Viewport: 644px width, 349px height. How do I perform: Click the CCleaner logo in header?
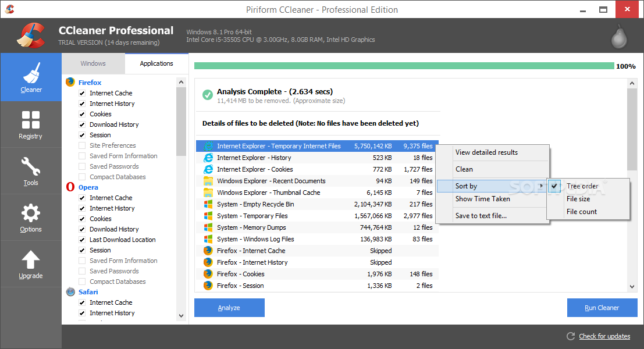[x=31, y=35]
